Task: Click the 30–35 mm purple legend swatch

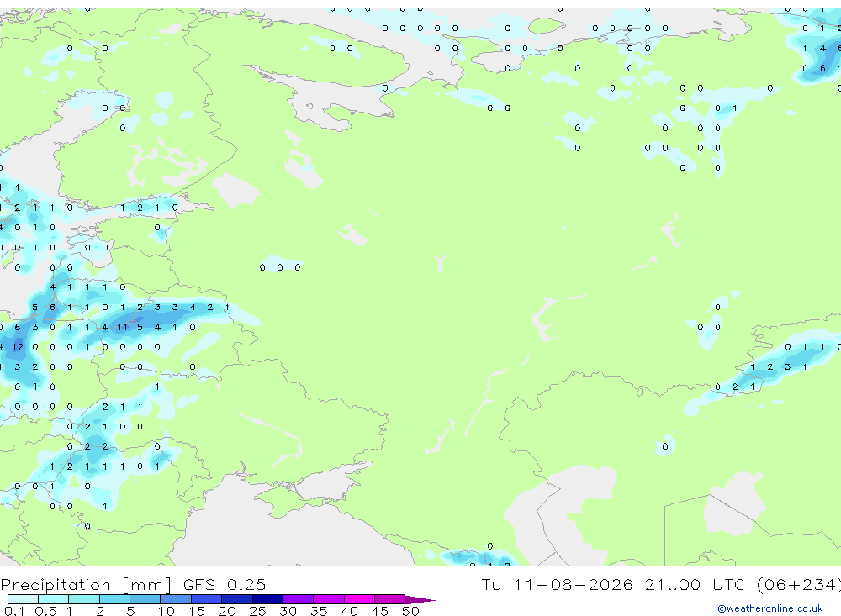Action: click(299, 599)
